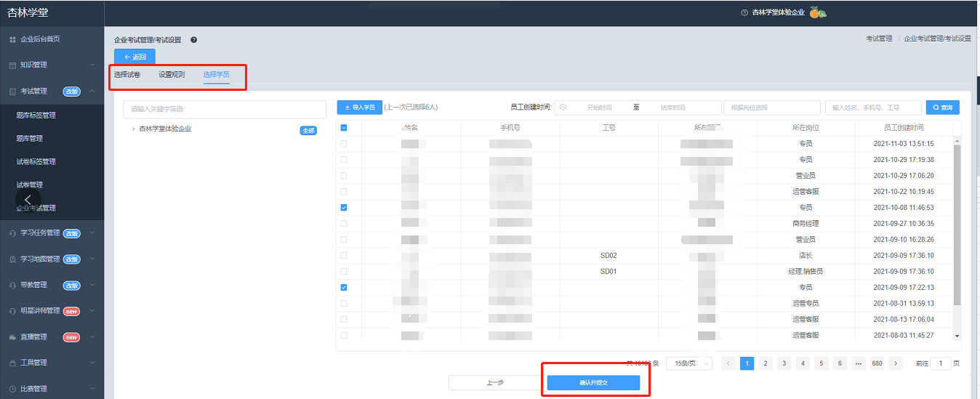Click the 明星讲师管理 sidebar icon

(12, 311)
